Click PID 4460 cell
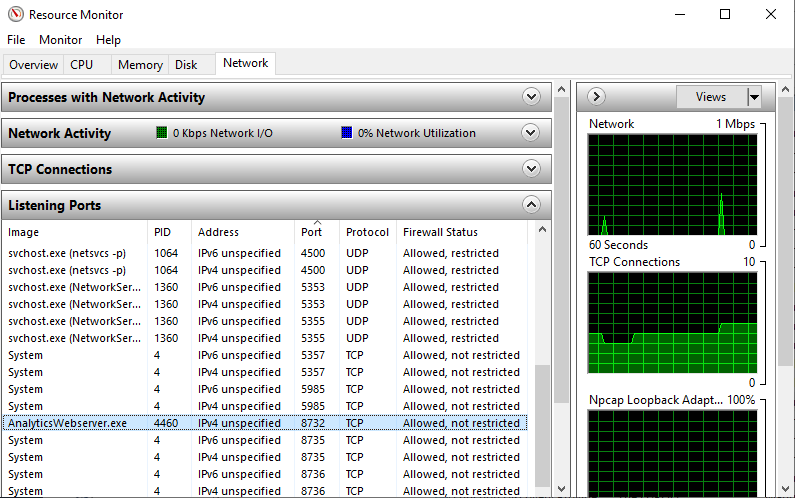 click(x=166, y=423)
